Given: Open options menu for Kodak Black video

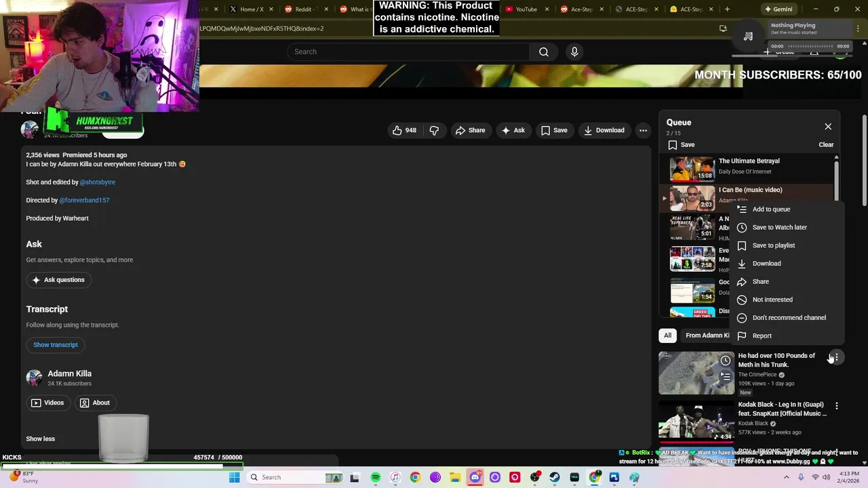Looking at the screenshot, I should tap(836, 406).
